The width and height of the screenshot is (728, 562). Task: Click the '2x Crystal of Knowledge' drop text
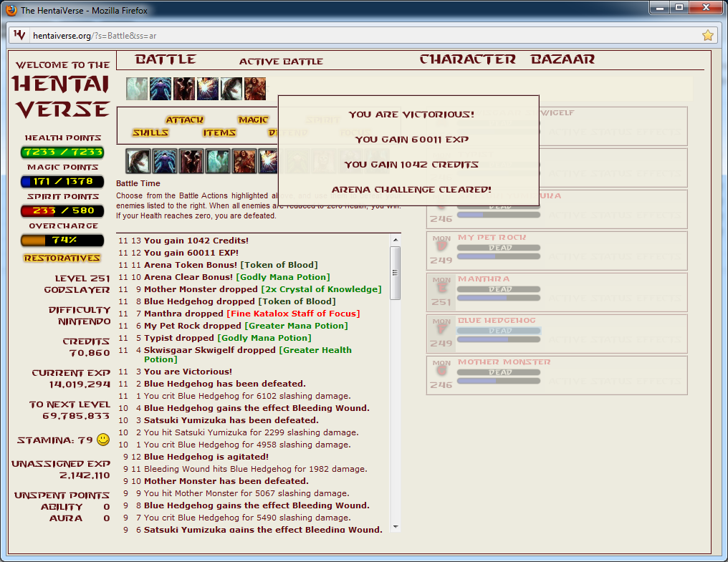pos(321,289)
